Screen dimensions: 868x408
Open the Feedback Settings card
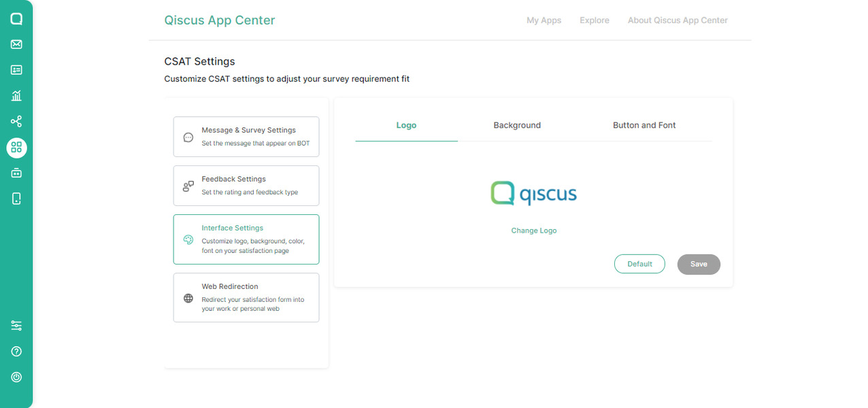coord(246,185)
